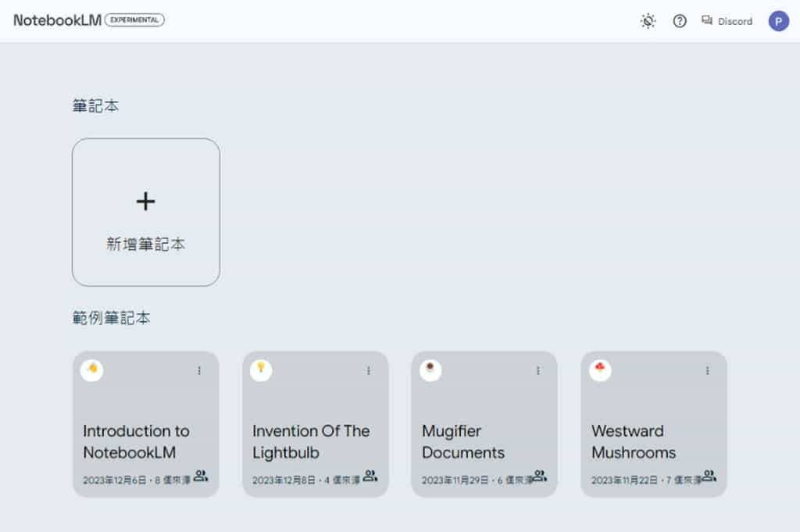Viewport: 800px width, 532px height.
Task: Click the lightbulb emoji icon
Action: [261, 370]
